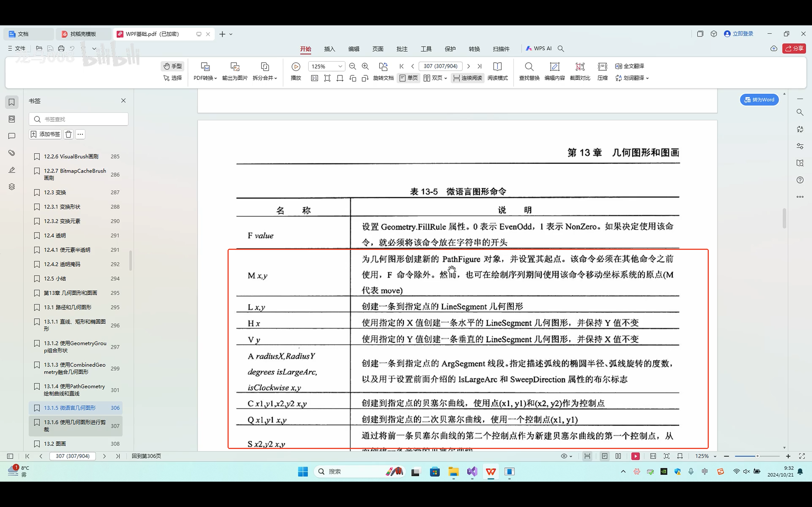Select the 输出为图片 export tool
812x507 pixels.
(235, 71)
